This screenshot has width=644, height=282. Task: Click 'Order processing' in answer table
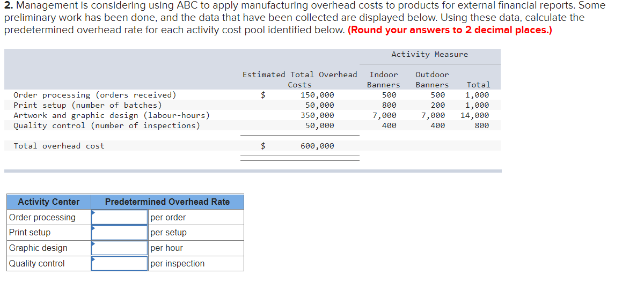(x=42, y=217)
